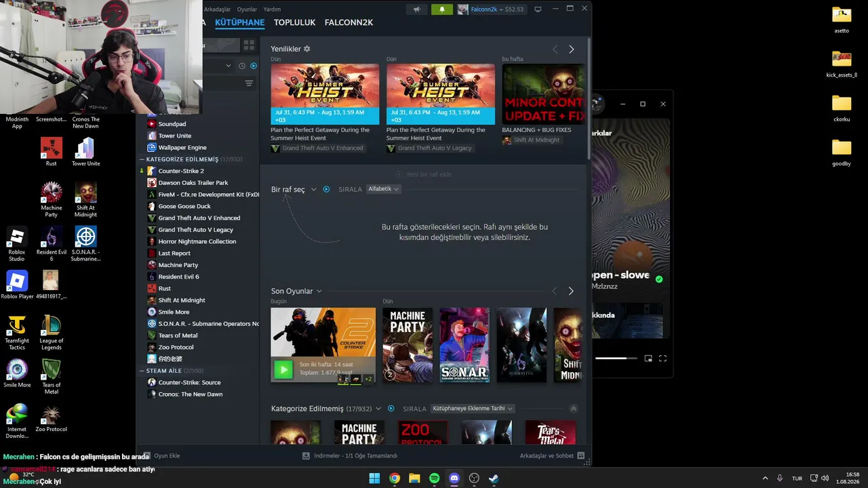Image resolution: width=868 pixels, height=488 pixels.
Task: Go to next Son Oyunlar page
Action: point(570,291)
